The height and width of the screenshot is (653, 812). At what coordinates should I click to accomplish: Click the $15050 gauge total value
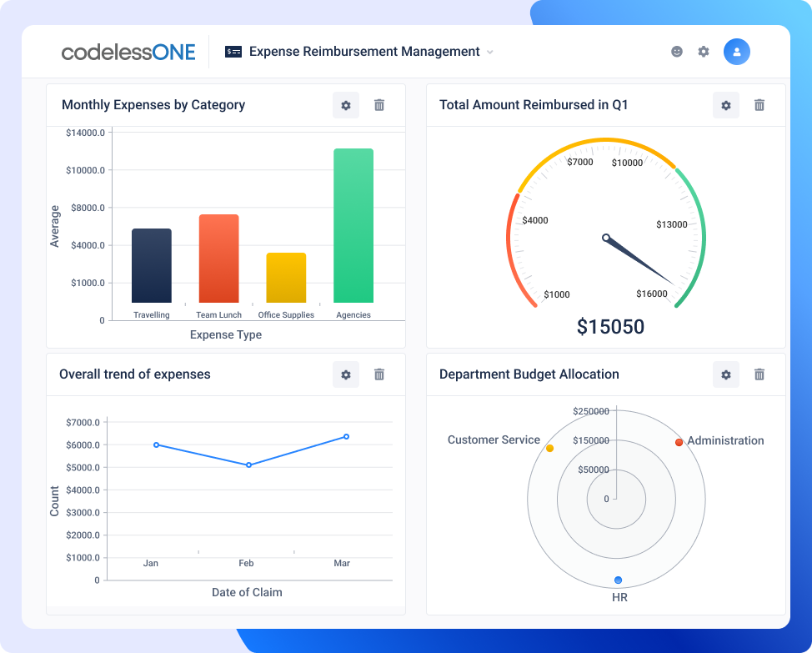[610, 327]
